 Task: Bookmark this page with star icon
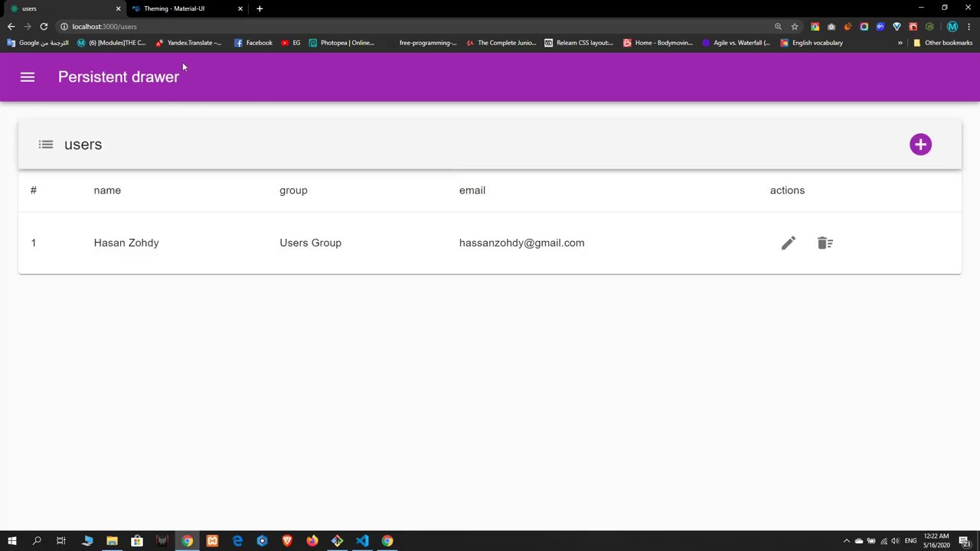pos(795,27)
